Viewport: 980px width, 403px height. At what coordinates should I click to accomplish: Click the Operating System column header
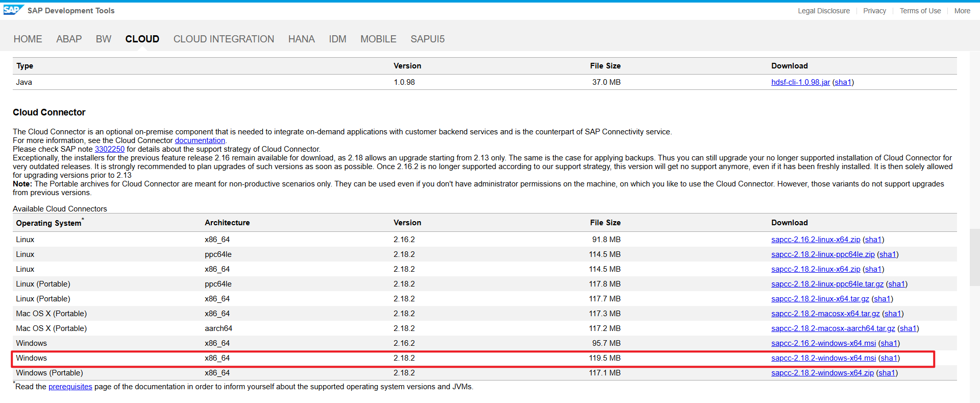[x=50, y=223]
